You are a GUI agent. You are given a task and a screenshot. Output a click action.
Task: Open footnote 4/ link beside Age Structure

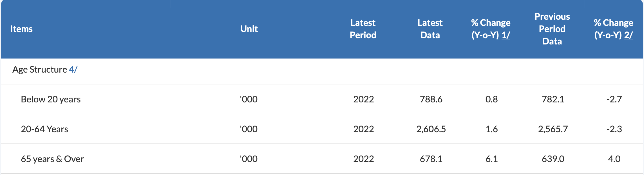(73, 69)
